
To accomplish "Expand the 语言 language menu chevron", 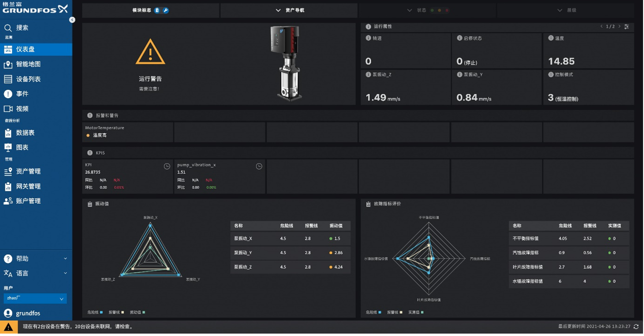I will click(x=65, y=274).
